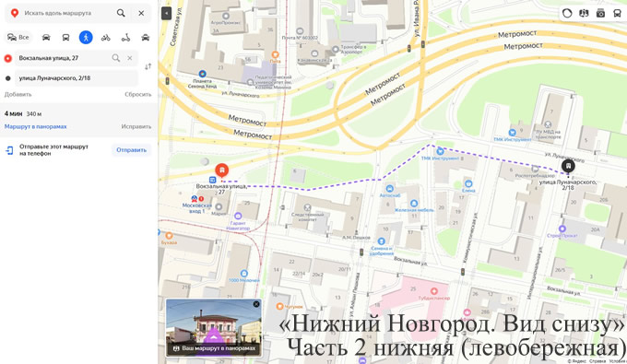Click the red start marker on map
This screenshot has width=627, height=364.
tap(222, 170)
